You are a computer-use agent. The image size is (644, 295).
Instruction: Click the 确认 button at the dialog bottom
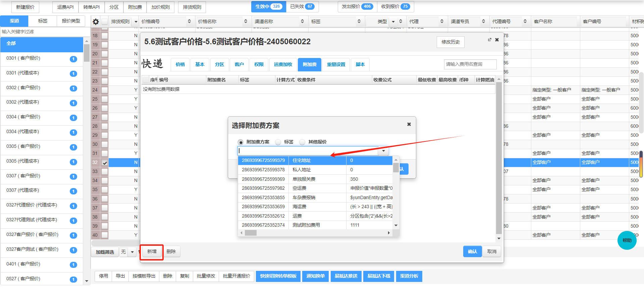coord(472,251)
